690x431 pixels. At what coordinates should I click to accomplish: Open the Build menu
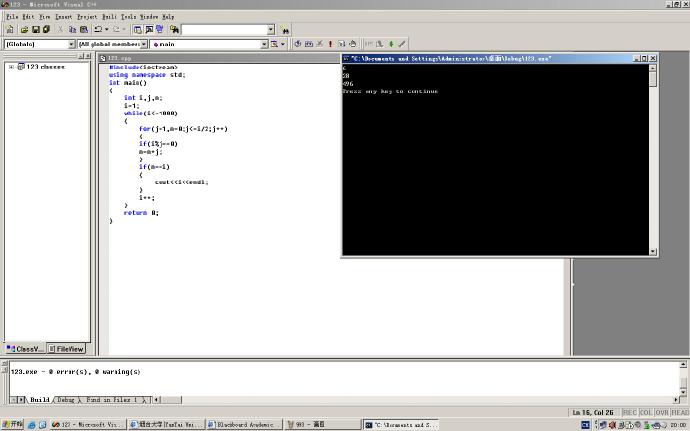point(109,17)
